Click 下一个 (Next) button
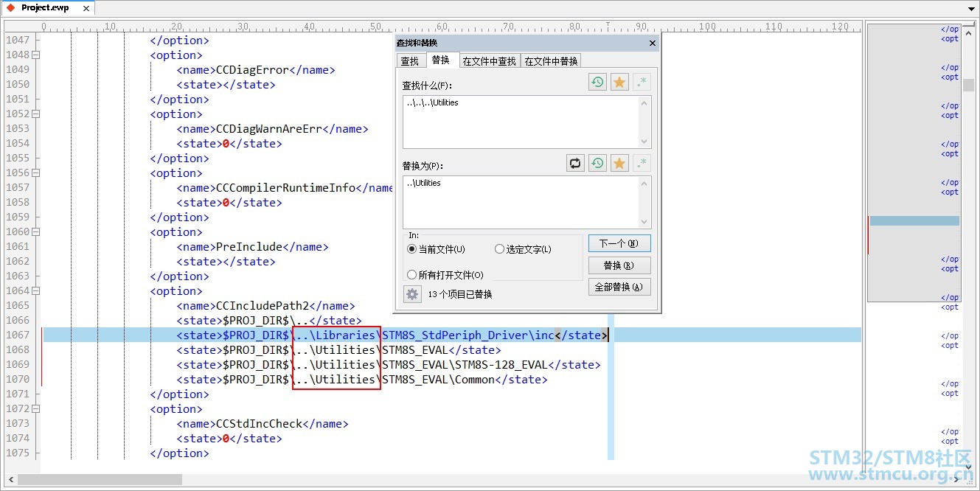 tap(619, 243)
